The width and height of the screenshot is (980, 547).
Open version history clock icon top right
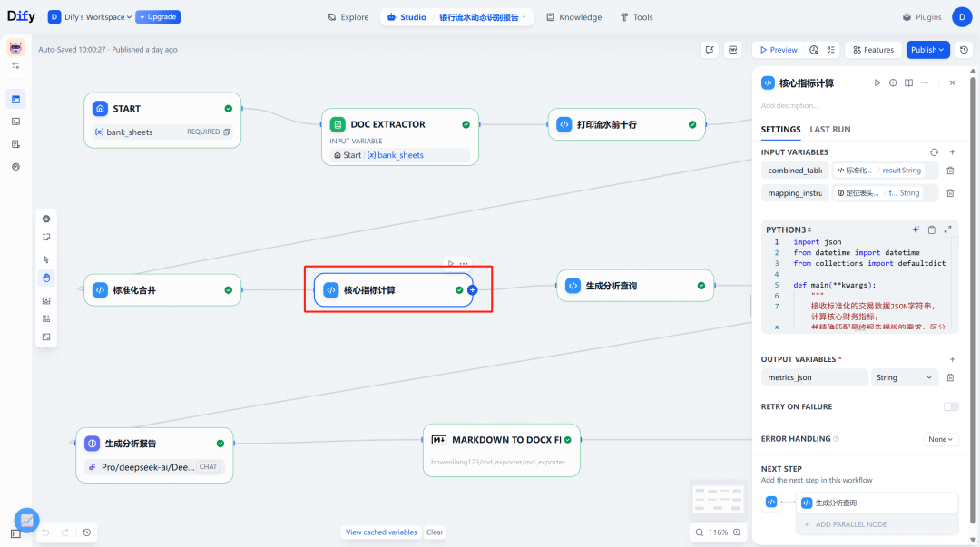[965, 50]
